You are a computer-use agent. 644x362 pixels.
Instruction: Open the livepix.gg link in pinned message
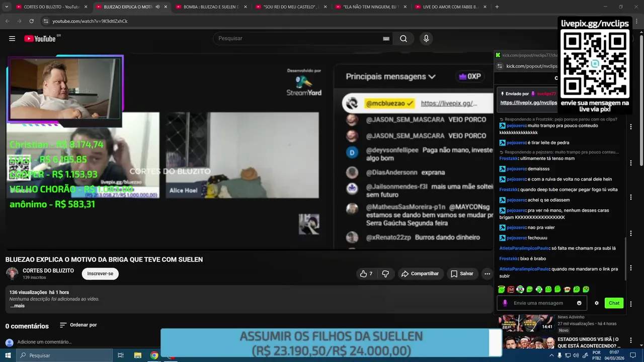(448, 103)
